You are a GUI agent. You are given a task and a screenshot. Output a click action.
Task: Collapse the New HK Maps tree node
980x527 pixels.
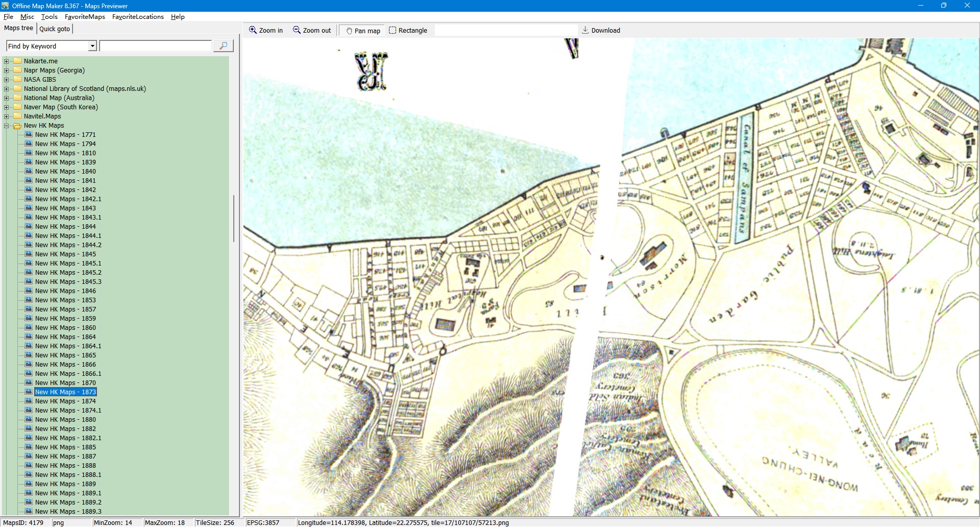pos(7,126)
